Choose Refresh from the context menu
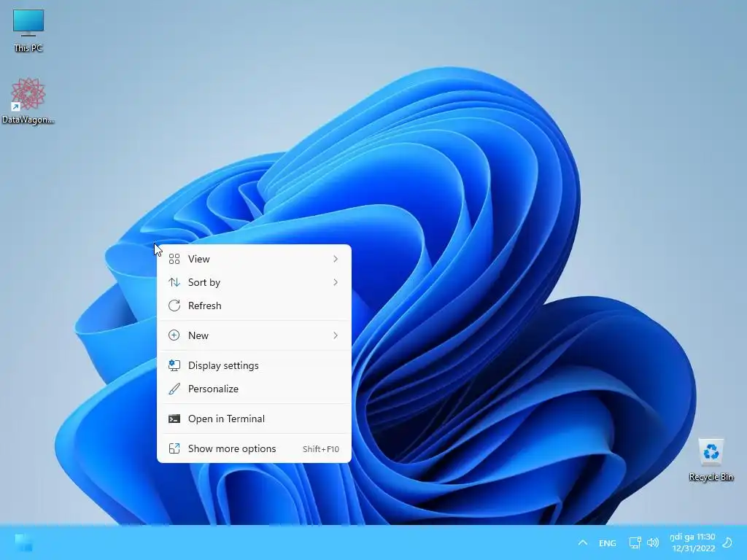 (254, 306)
